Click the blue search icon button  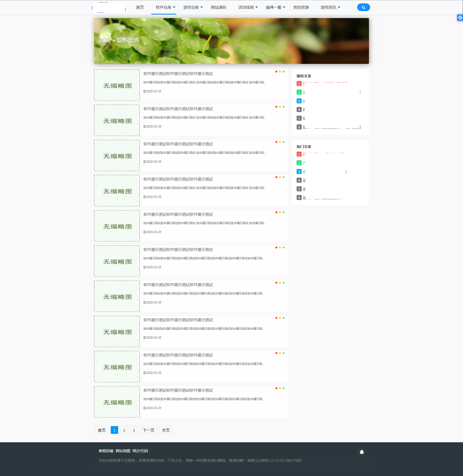coord(363,7)
